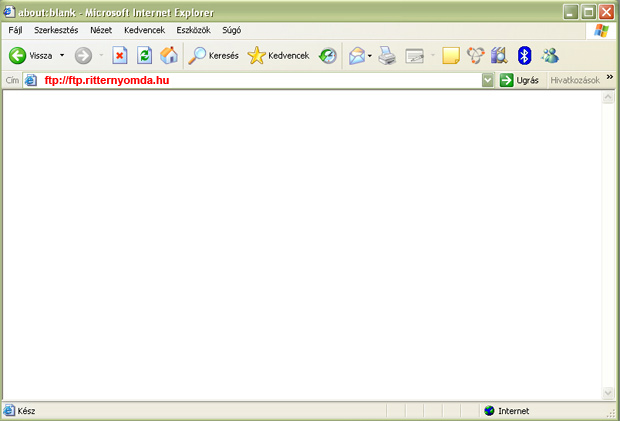Open the Messenger people icon
This screenshot has height=421, width=620.
(x=550, y=56)
